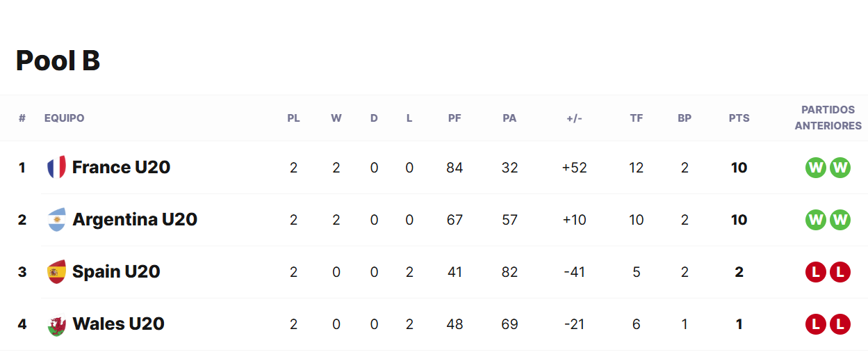Click the BP column header
The height and width of the screenshot is (359, 868).
pos(685,118)
